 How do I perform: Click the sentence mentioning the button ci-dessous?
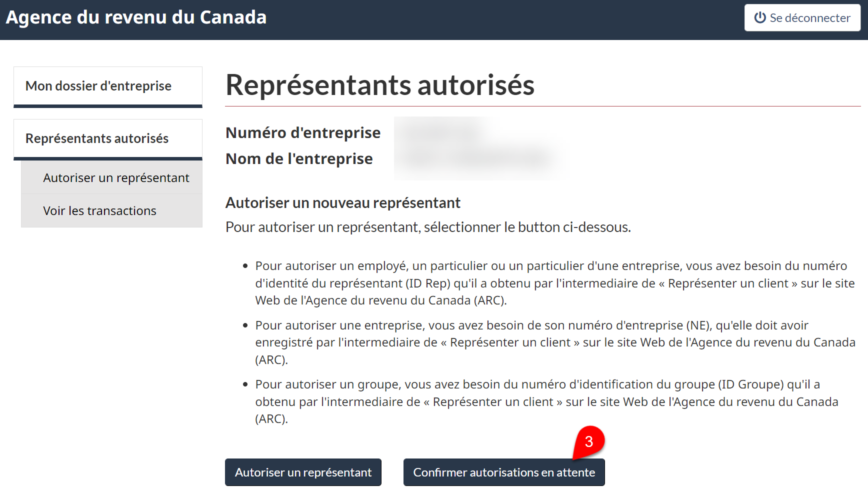pos(428,227)
